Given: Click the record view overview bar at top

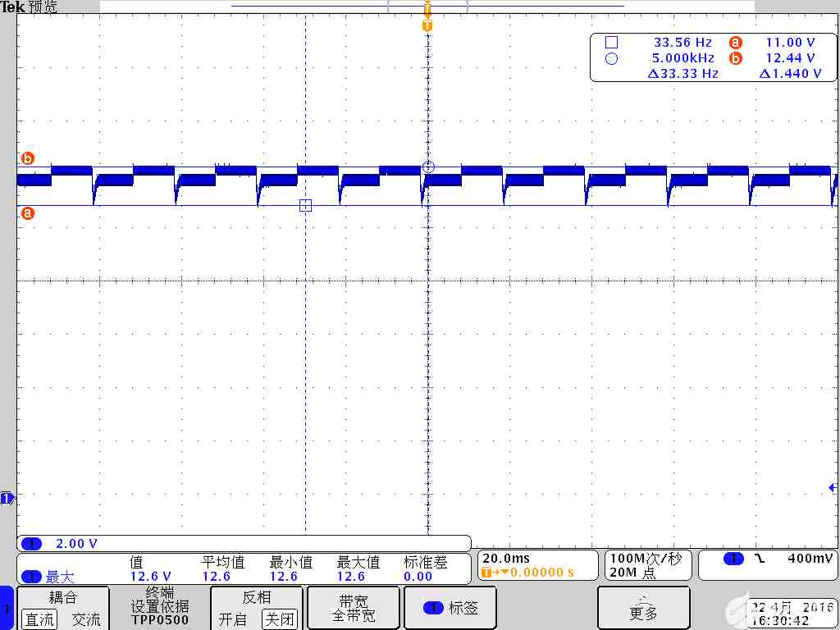Looking at the screenshot, I should click(427, 7).
